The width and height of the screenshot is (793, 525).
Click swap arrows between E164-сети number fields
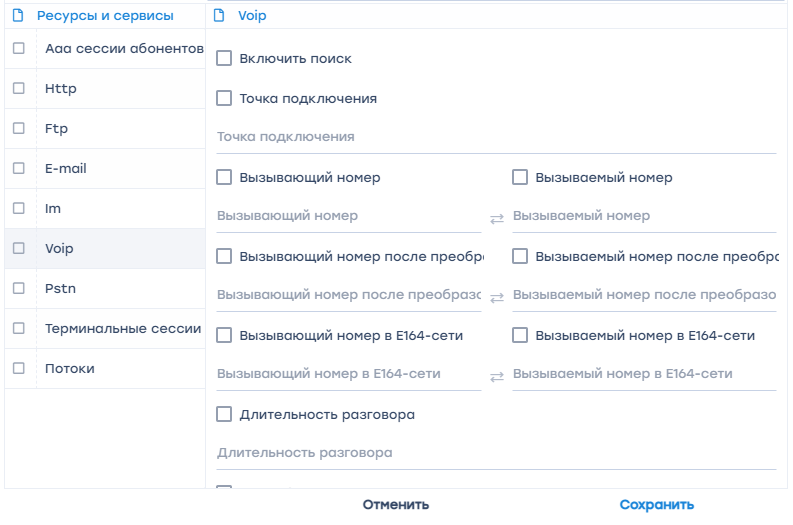(x=497, y=376)
